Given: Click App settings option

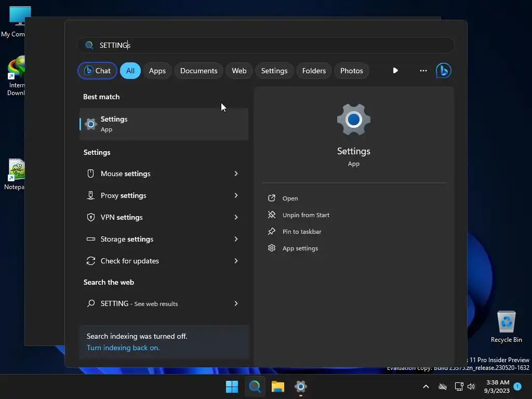Looking at the screenshot, I should pyautogui.click(x=300, y=248).
